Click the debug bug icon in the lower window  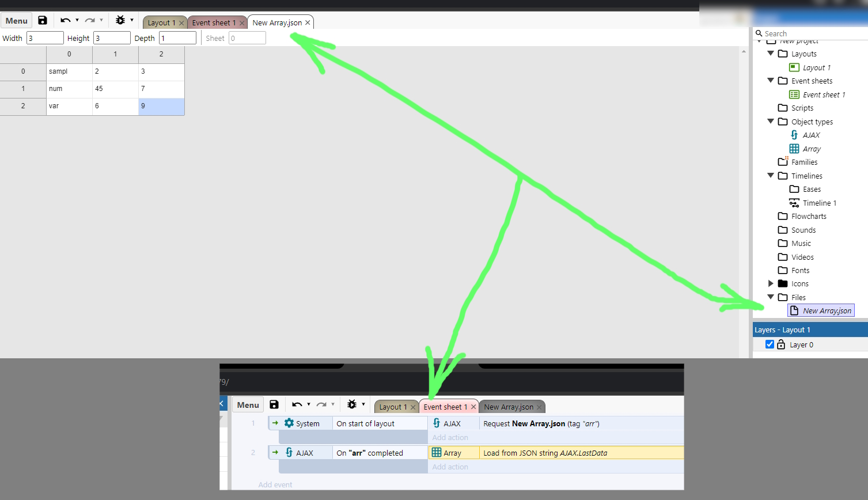coord(351,404)
